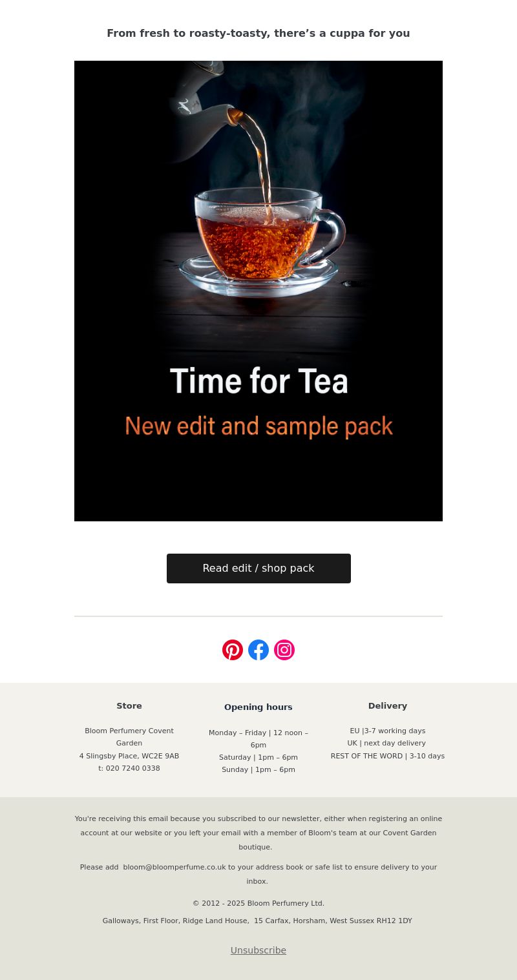517x980 pixels.
Task: Click the copyright 2012 - 2025 Bloom Perfumery text
Action: pyautogui.click(x=258, y=903)
